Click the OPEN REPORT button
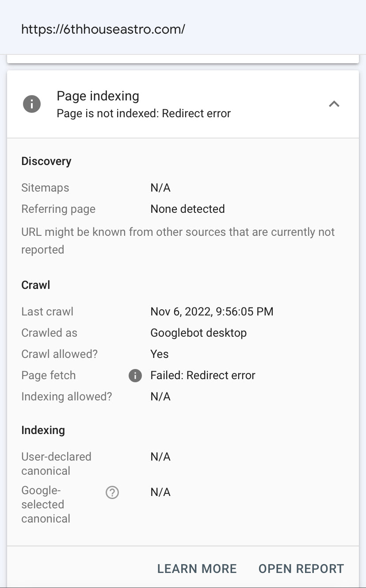The image size is (366, 588). point(301,569)
